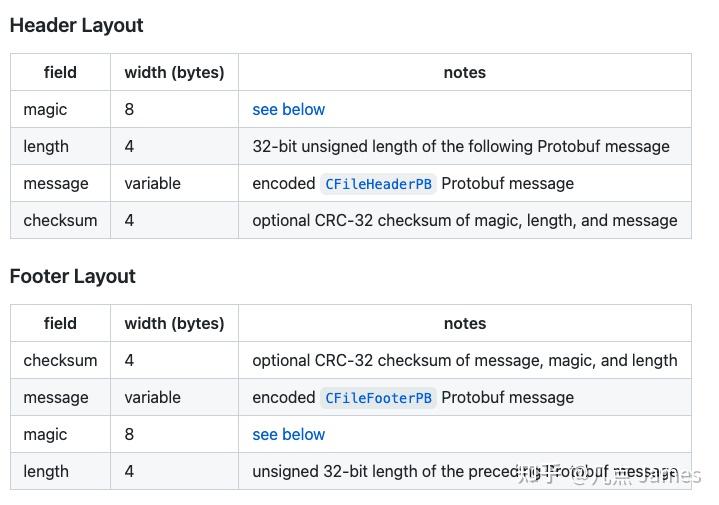Open the header magic 'see below' link

[x=288, y=109]
